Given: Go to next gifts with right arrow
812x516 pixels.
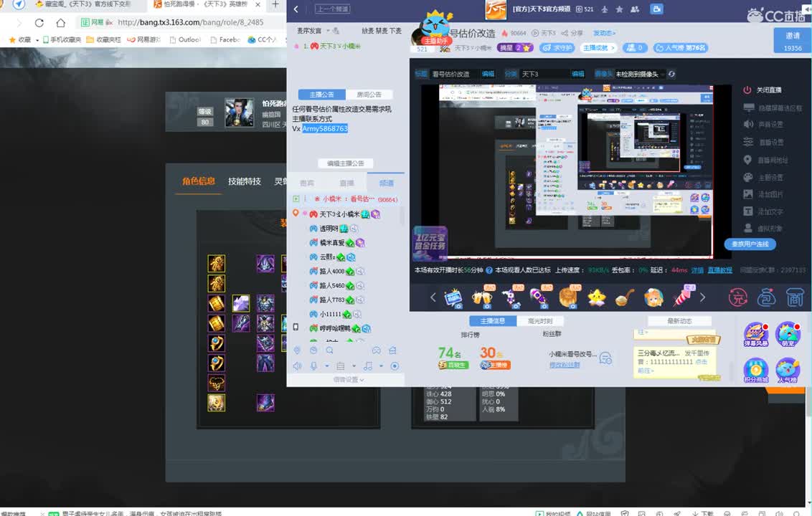Looking at the screenshot, I should [x=702, y=297].
